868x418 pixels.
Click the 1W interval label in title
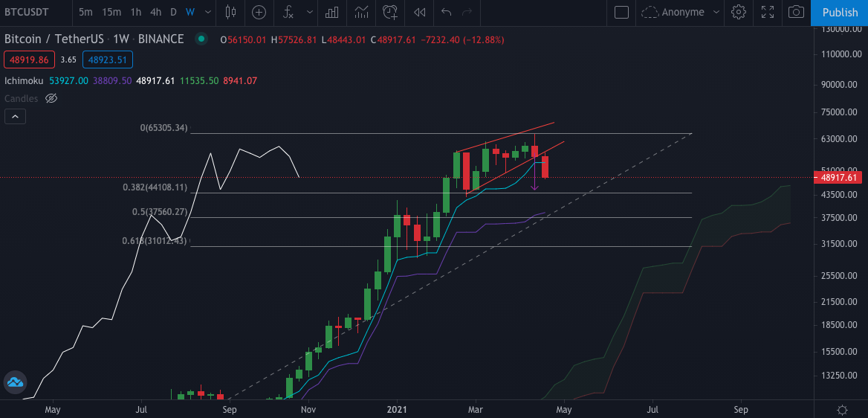[120, 39]
